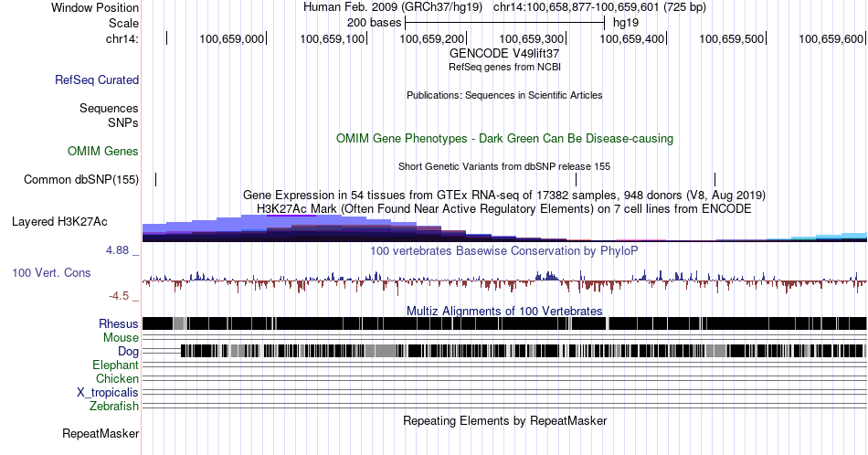Image resolution: width=868 pixels, height=455 pixels.
Task: Click the 100,659,300 ruler position
Action: (532, 38)
